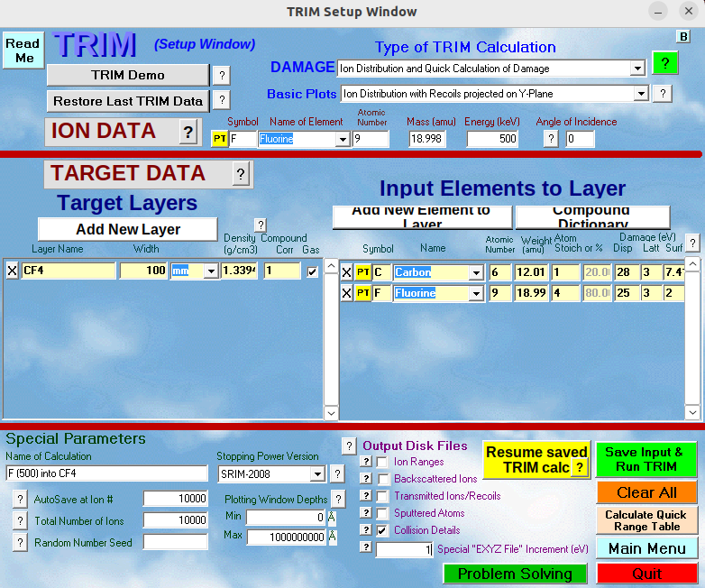Open the Stopping Power Version dropdown

317,474
